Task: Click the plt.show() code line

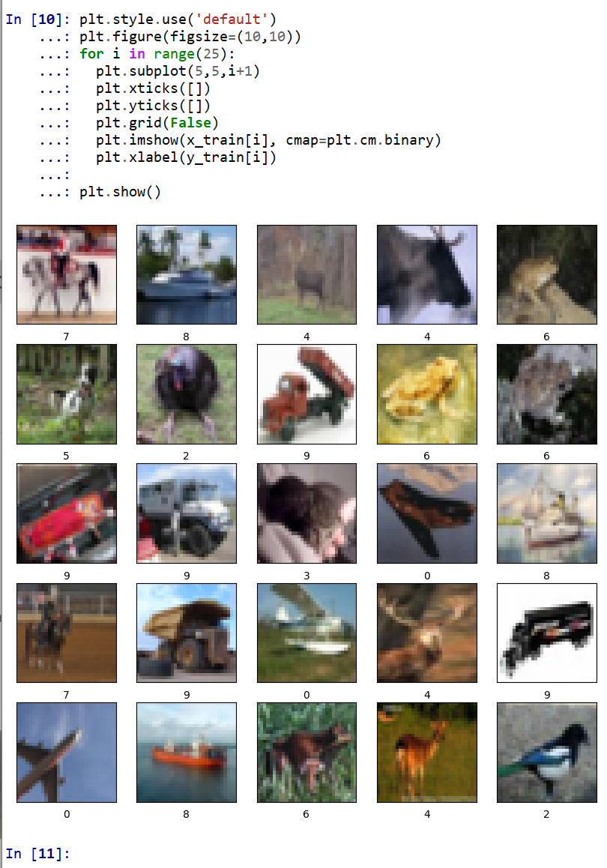Action: coord(120,192)
